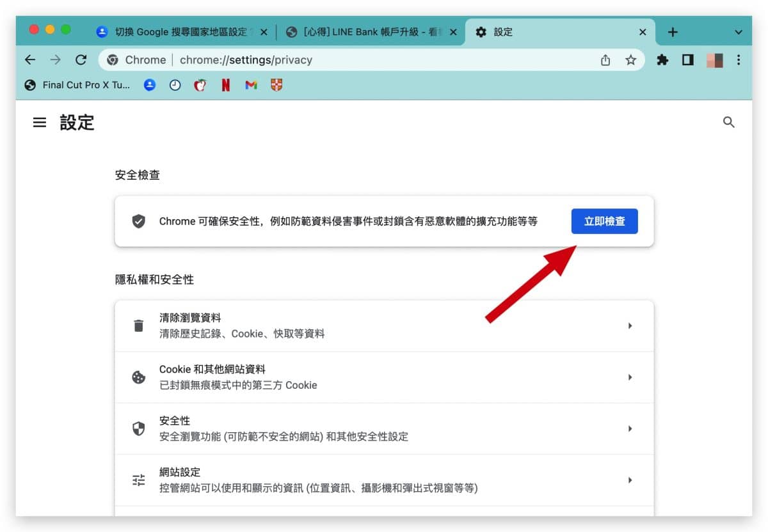768x532 pixels.
Task: Switch to the LINE Bank 帳戶升級 tab
Action: tap(371, 32)
